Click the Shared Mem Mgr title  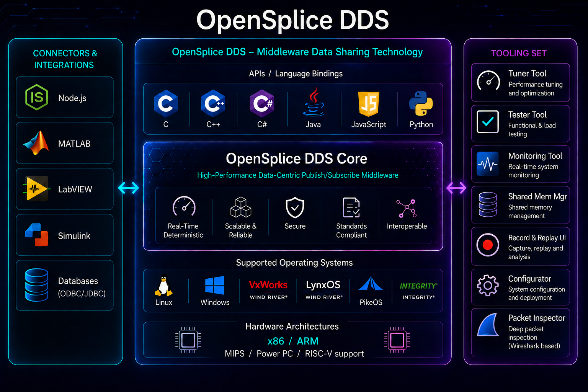pyautogui.click(x=537, y=196)
